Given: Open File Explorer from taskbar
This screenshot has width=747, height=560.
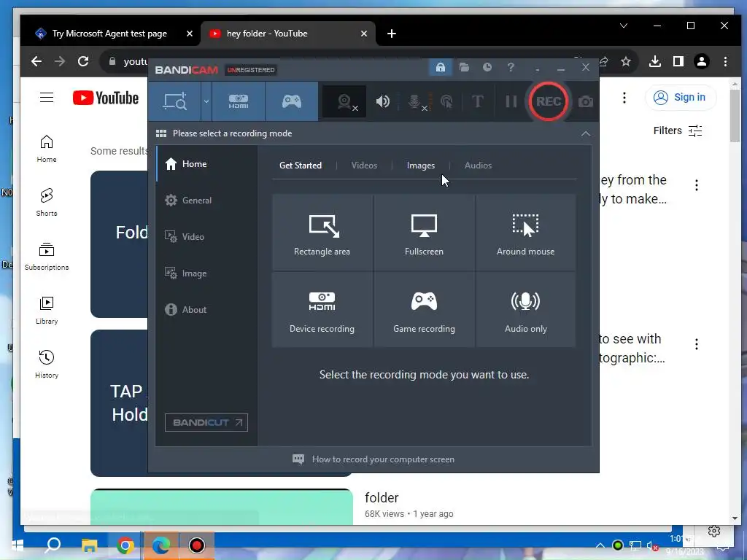Looking at the screenshot, I should point(89,545).
